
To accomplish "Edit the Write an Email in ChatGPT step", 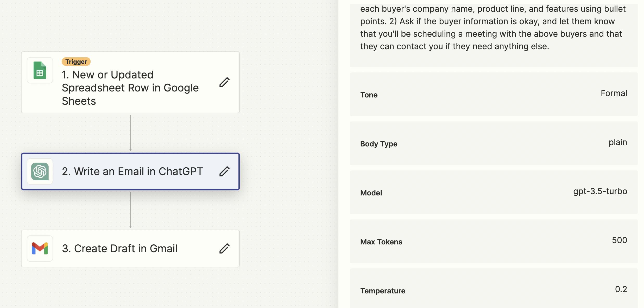I will coord(224,171).
